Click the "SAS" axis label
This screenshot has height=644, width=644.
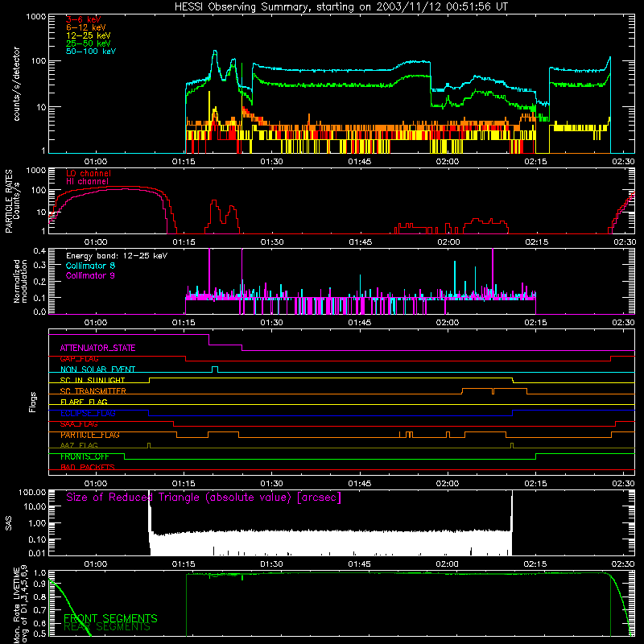coord(9,523)
